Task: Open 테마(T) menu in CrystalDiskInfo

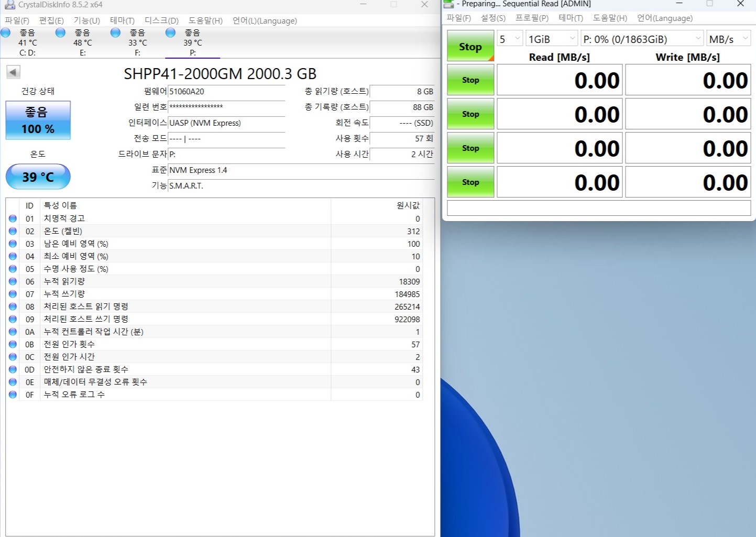Action: click(122, 20)
